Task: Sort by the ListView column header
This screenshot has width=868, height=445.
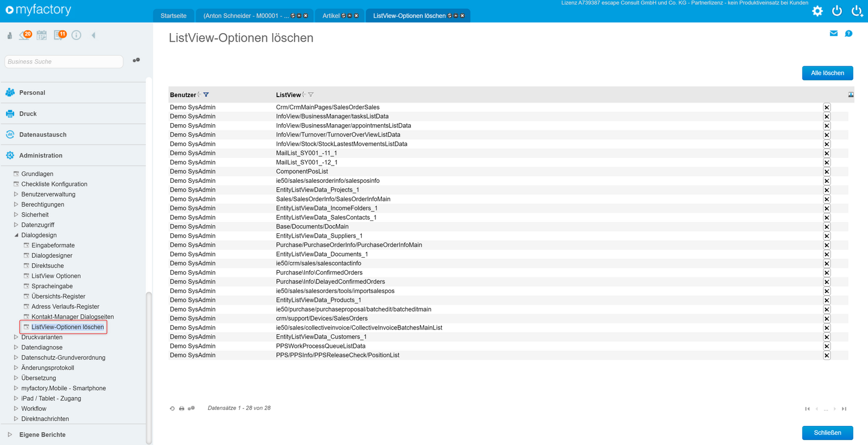Action: tap(288, 95)
